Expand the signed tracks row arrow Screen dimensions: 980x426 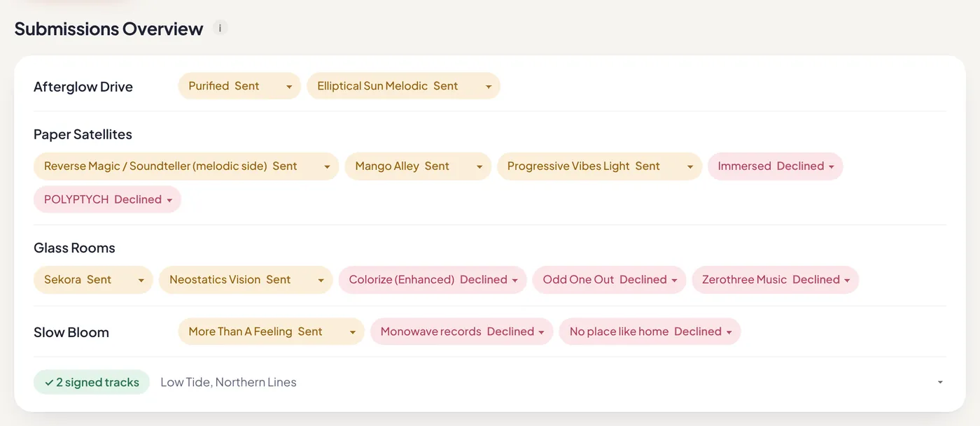coord(940,382)
